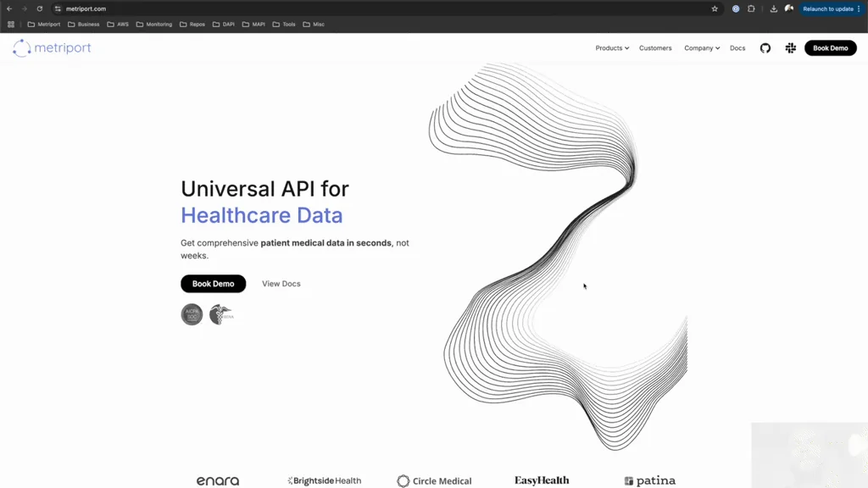868x488 pixels.
Task: Open the Repos bookmarks folder
Action: (x=192, y=25)
